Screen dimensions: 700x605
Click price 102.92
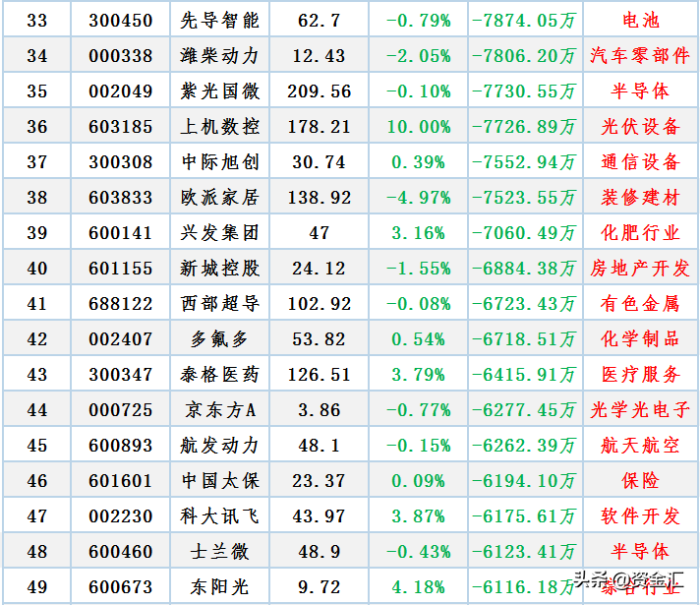click(x=319, y=304)
